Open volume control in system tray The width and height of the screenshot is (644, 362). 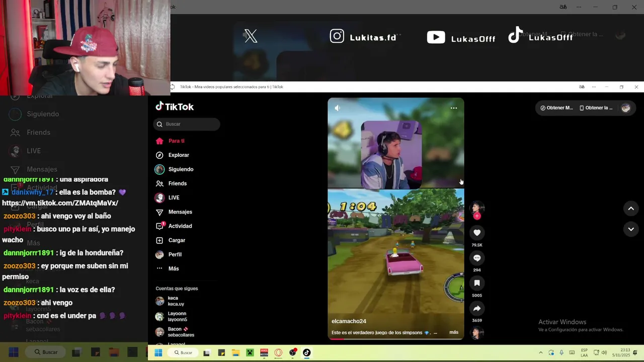click(x=604, y=353)
